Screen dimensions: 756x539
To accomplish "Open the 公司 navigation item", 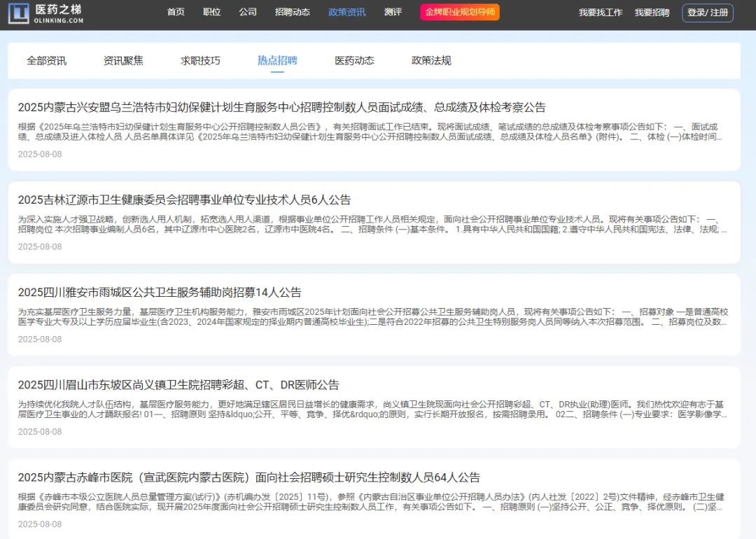I will (x=248, y=13).
